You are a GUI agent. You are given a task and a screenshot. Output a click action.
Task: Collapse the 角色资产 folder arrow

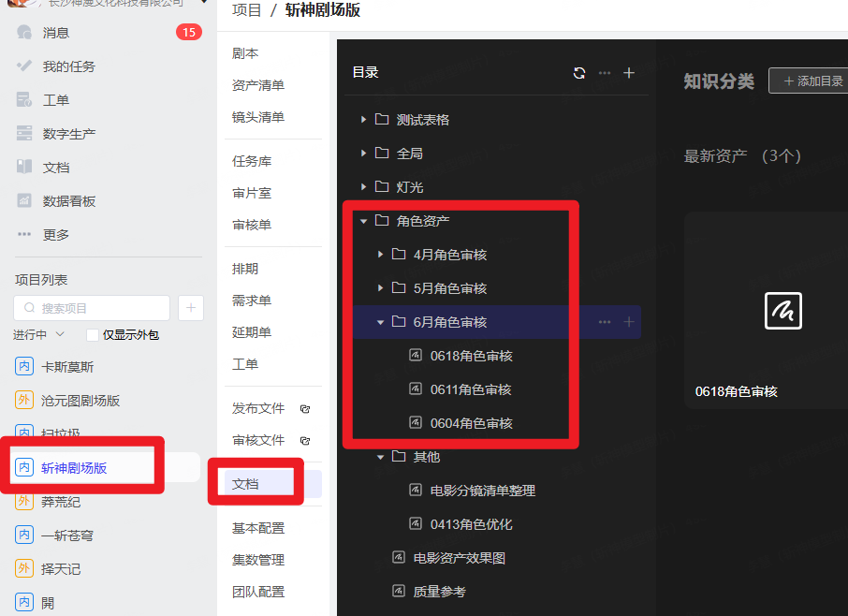363,221
